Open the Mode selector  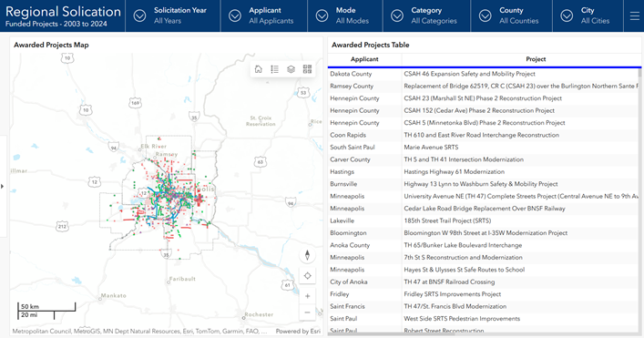(345, 16)
